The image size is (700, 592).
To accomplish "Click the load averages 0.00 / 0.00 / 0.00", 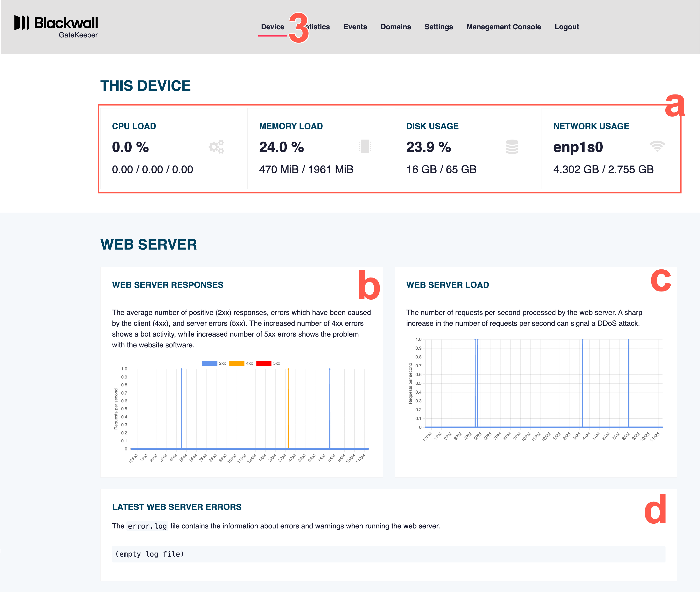I will point(153,170).
